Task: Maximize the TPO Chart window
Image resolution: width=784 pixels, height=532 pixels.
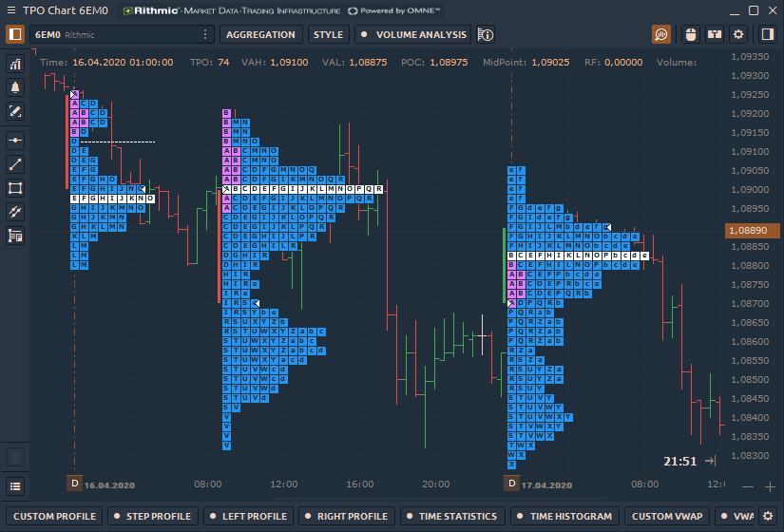Action: click(754, 10)
